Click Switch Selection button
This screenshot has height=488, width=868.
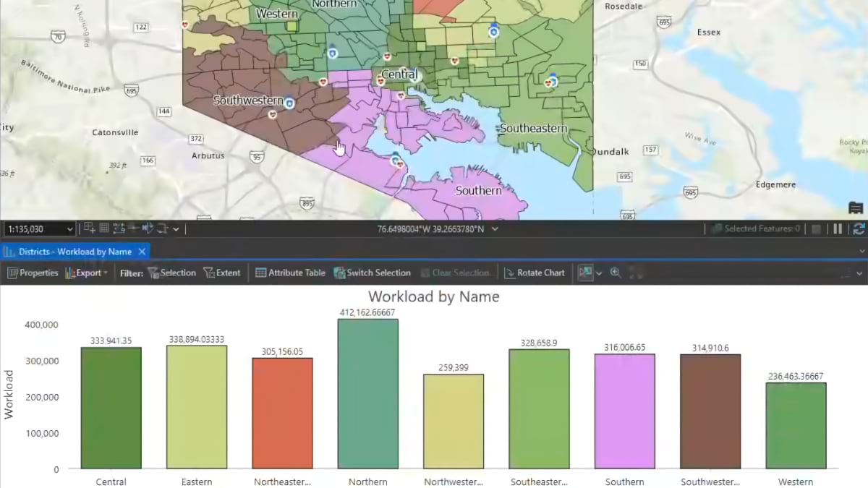(372, 273)
